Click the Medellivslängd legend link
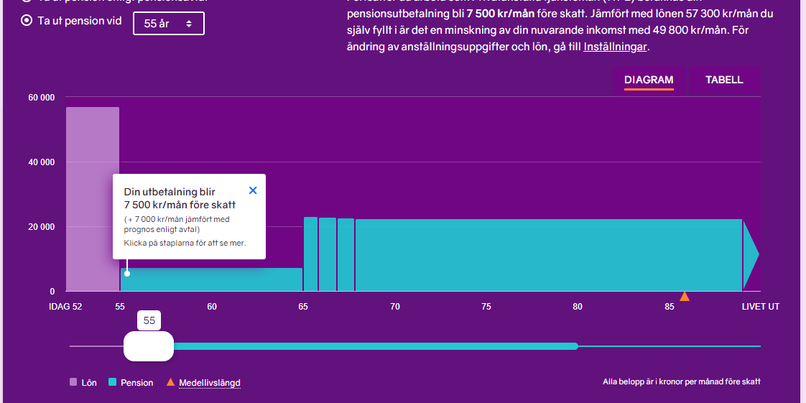This screenshot has width=806, height=403. click(x=209, y=382)
